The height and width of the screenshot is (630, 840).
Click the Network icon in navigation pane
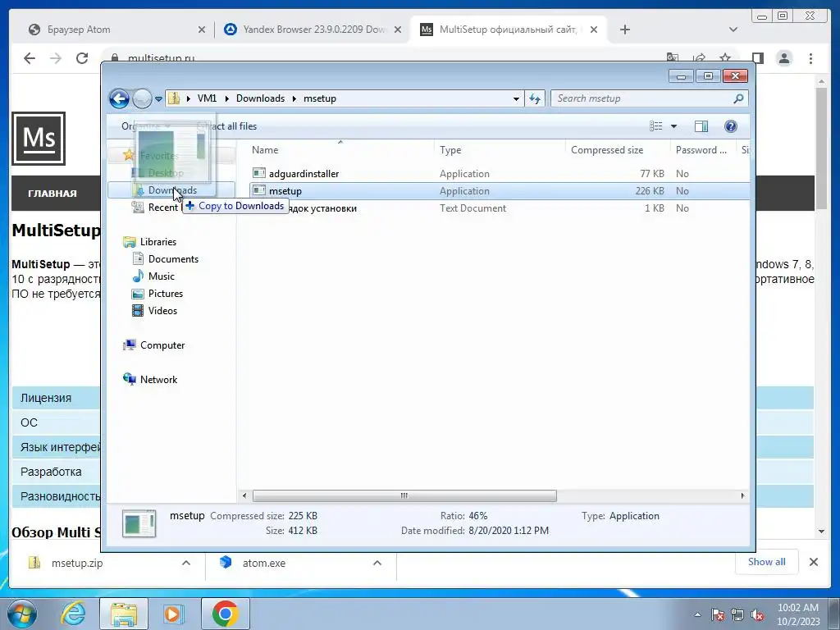tap(129, 379)
